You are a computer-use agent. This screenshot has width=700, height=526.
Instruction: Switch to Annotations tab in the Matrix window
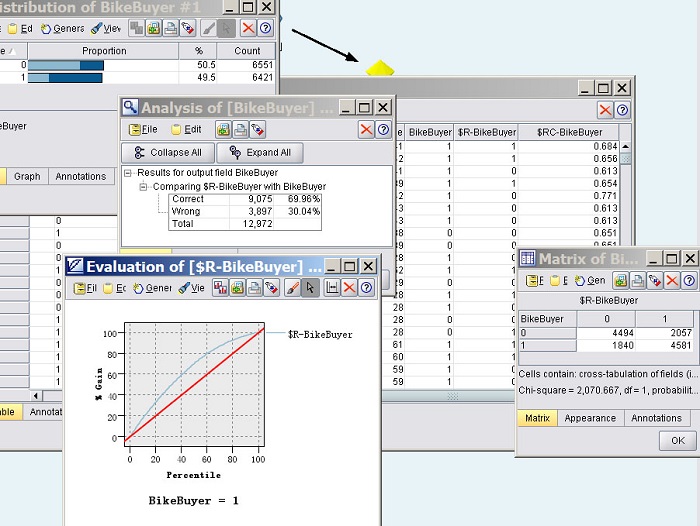point(657,418)
